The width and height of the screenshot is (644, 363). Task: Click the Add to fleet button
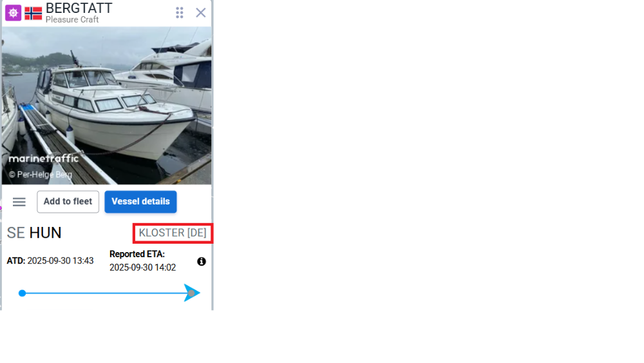tap(68, 202)
